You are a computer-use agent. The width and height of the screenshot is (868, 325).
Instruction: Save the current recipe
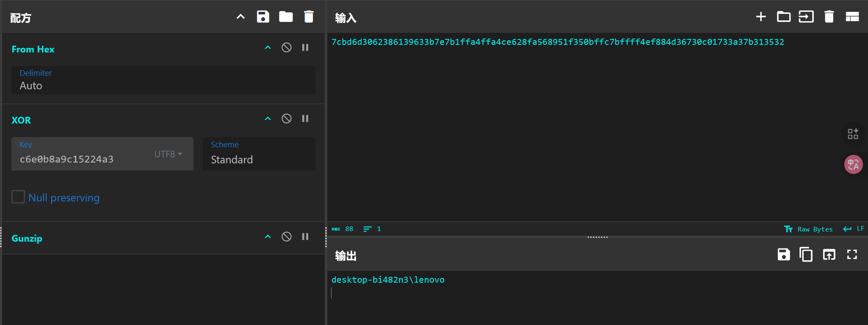point(263,17)
